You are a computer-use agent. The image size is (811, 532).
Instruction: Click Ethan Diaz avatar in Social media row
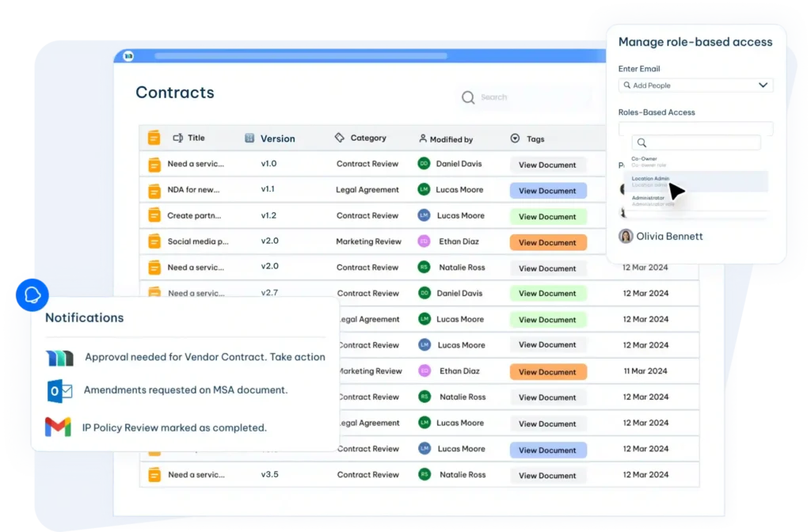pos(424,241)
